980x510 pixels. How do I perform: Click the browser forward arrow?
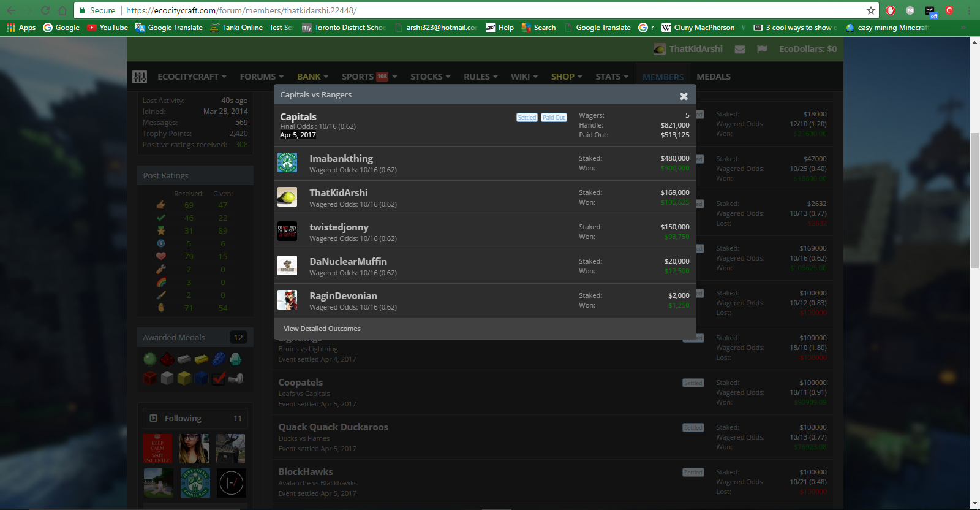(x=28, y=10)
